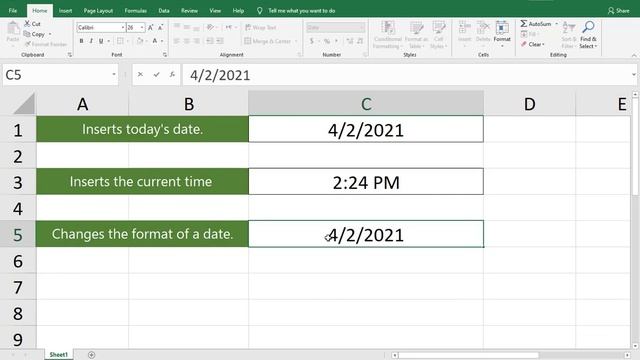Screen dimensions: 640x360
Task: Click the Increase Decimal icon
Action: coord(350,41)
